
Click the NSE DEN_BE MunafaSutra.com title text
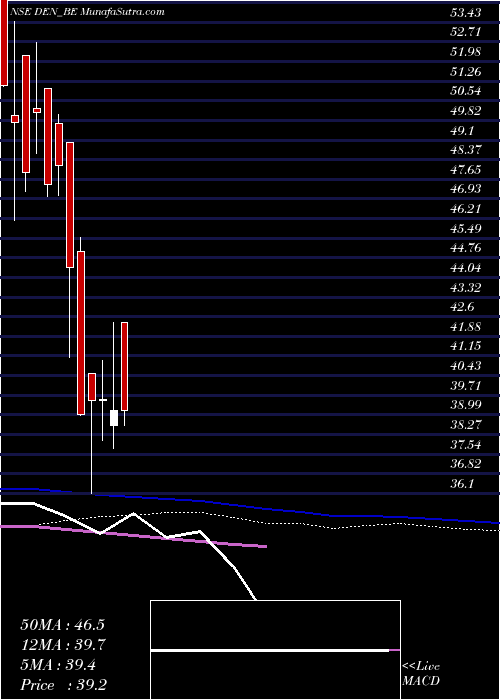[88, 12]
